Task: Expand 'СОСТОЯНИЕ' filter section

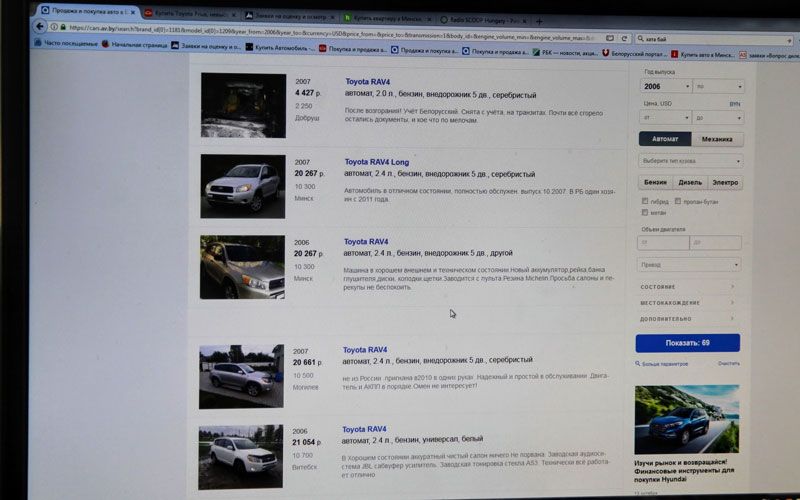Action: coord(687,287)
